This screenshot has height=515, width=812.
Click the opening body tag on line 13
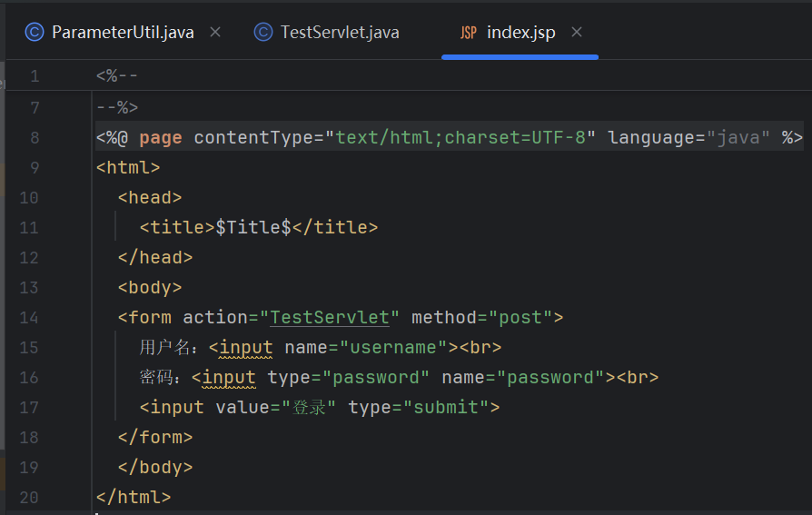150,288
